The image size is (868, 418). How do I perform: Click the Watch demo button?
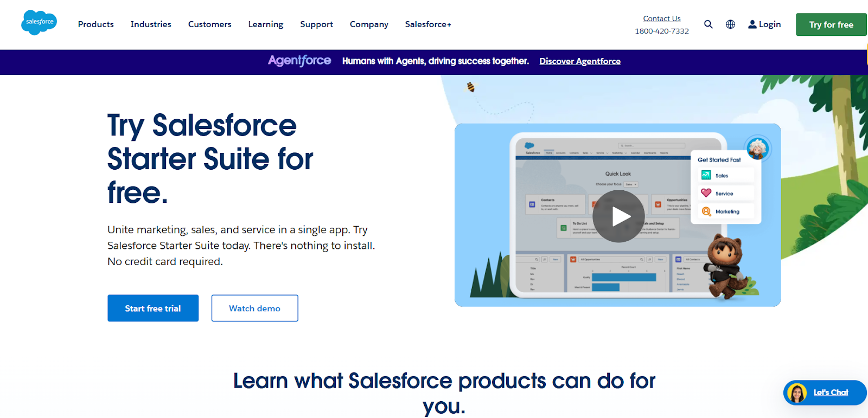point(254,308)
